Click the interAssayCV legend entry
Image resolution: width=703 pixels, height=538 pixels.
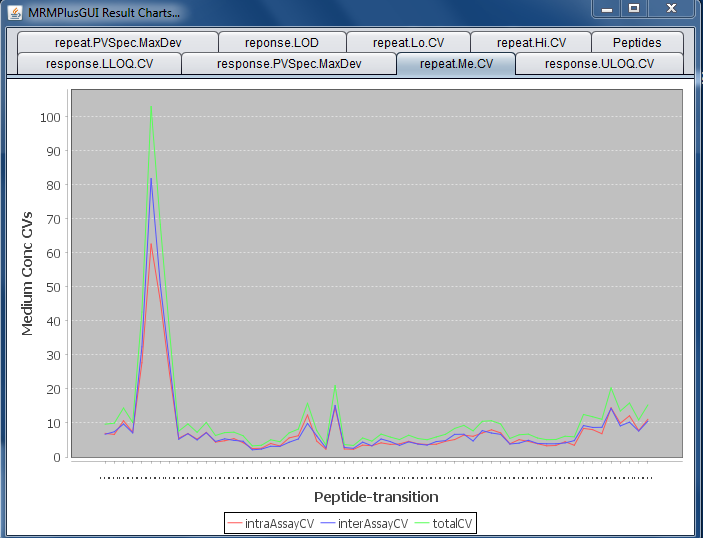point(365,524)
